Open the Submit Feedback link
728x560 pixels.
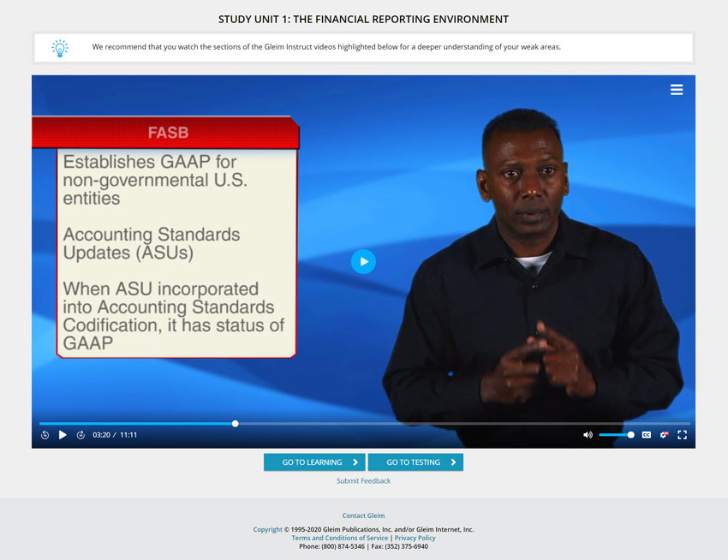coord(363,481)
